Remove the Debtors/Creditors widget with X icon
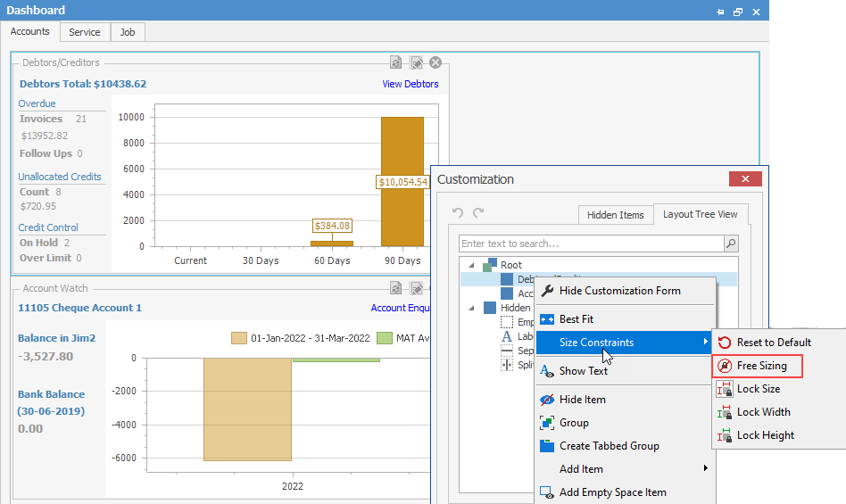This screenshot has width=846, height=504. (x=435, y=62)
